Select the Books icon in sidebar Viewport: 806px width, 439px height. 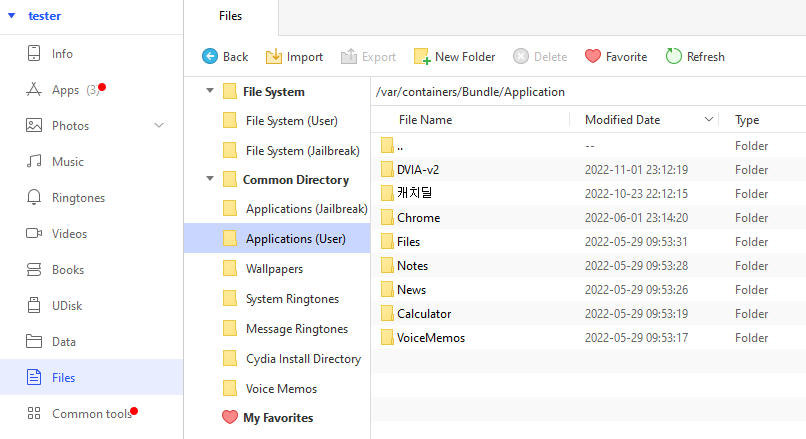pos(34,269)
